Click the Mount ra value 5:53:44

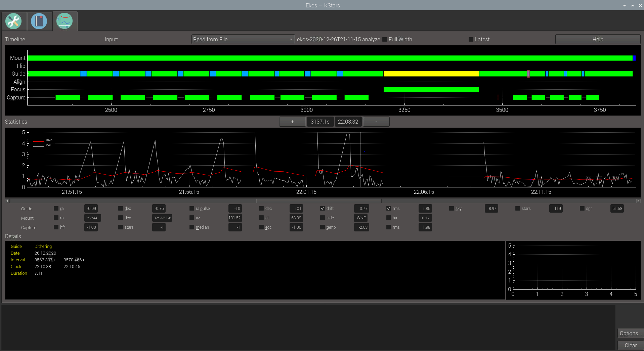click(x=92, y=218)
